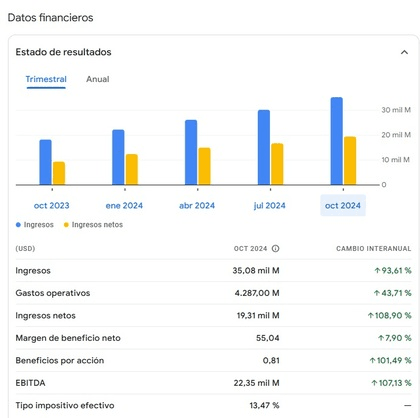
Task: Select the Trimestral tab
Action: click(x=46, y=79)
